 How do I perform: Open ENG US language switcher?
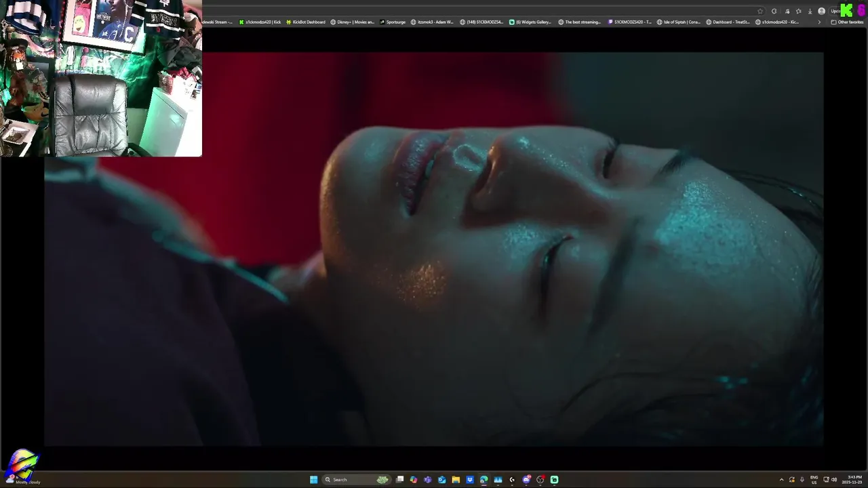click(x=814, y=480)
